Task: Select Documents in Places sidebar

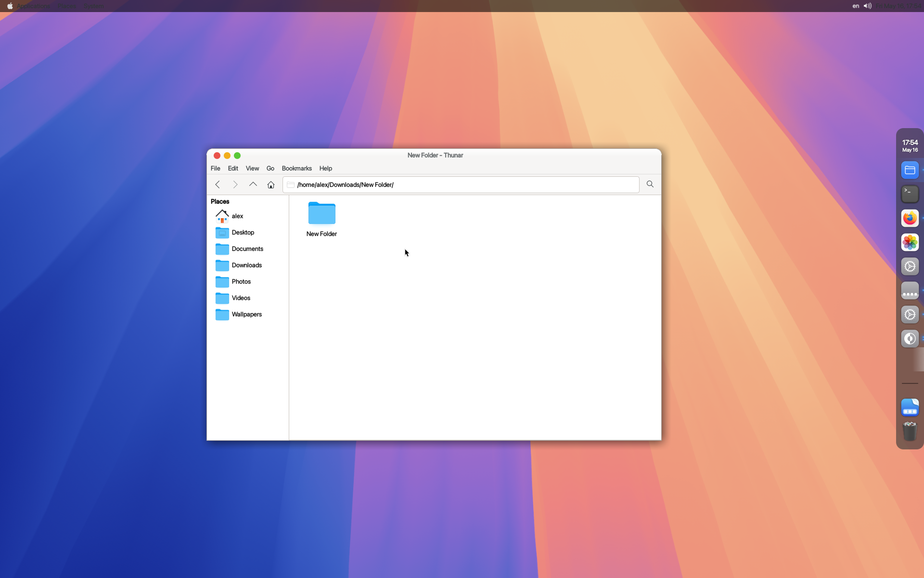Action: point(247,249)
